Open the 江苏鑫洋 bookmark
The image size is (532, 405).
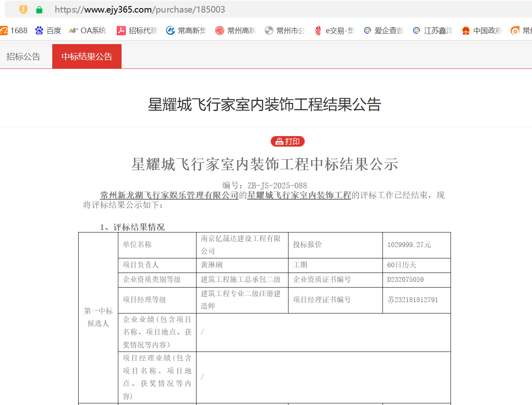click(x=432, y=30)
